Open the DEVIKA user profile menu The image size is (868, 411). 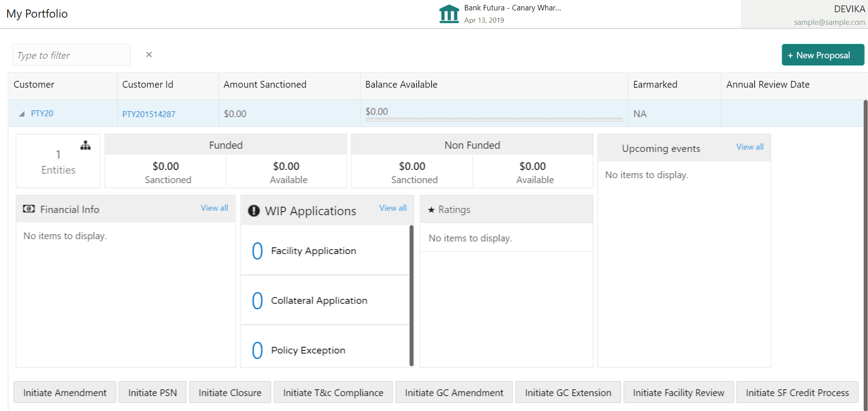tap(829, 15)
